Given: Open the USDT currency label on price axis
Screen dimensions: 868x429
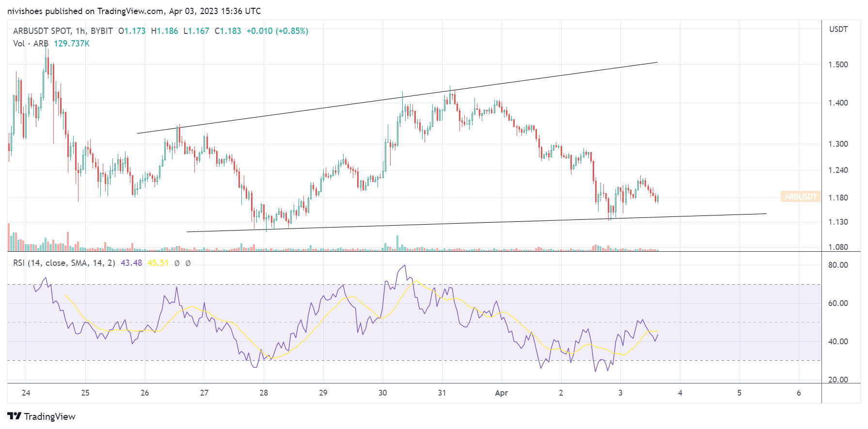Looking at the screenshot, I should pos(838,29).
